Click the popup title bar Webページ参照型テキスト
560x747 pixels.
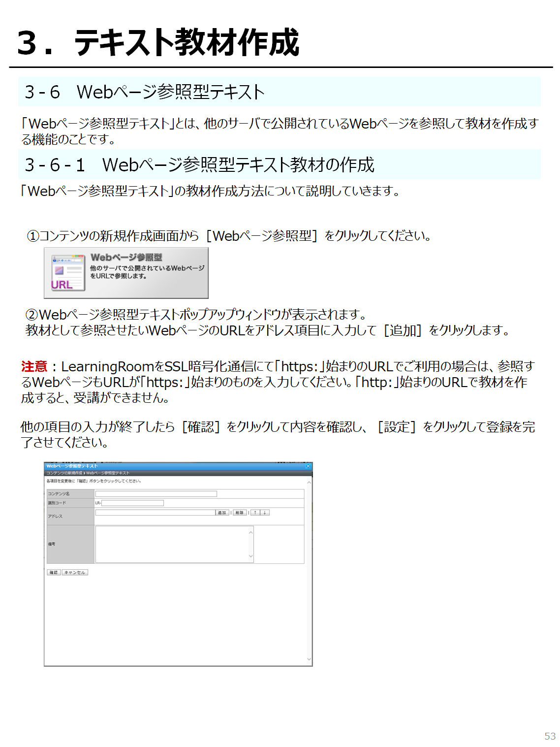tap(72, 466)
